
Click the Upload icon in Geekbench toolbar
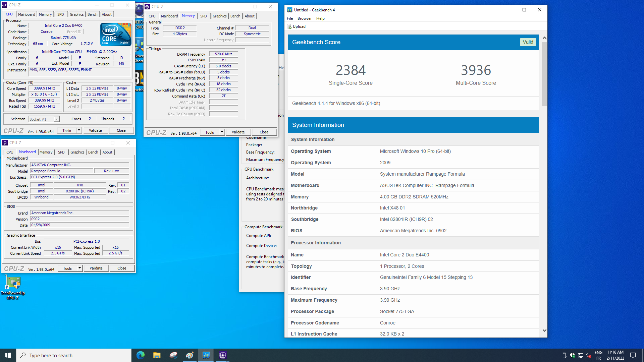click(289, 26)
